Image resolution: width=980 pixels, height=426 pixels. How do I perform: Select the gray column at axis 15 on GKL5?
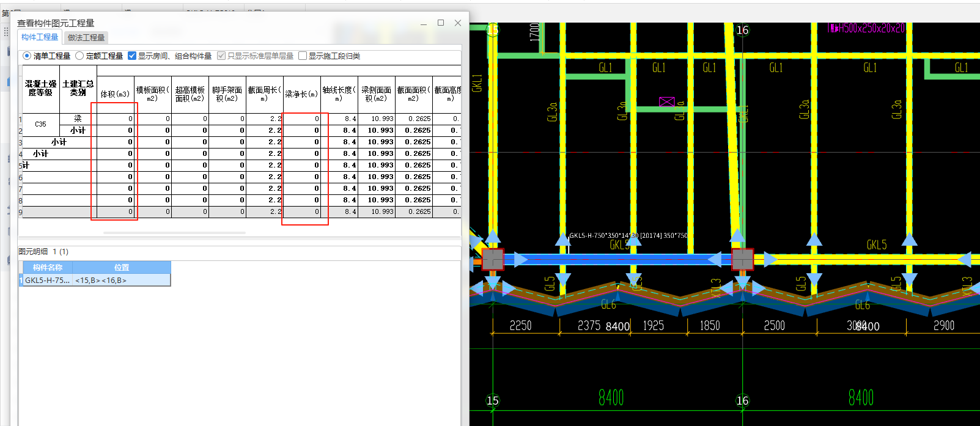[x=493, y=259]
